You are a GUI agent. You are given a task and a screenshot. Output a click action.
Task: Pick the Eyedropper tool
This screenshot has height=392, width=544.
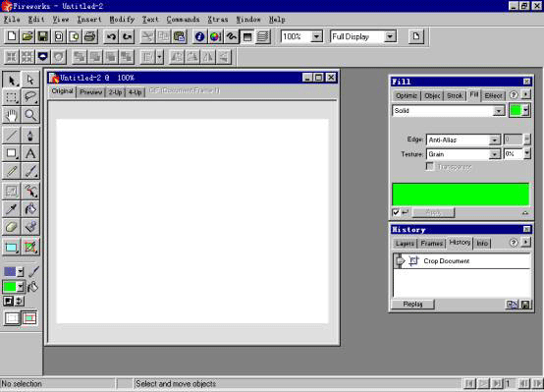point(12,209)
